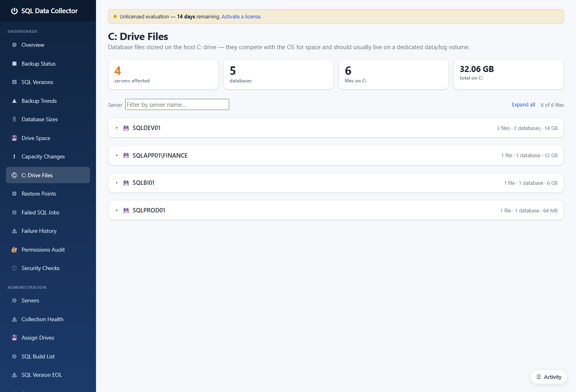Click the Drive Space floppy icon
The image size is (576, 392).
pyautogui.click(x=14, y=138)
